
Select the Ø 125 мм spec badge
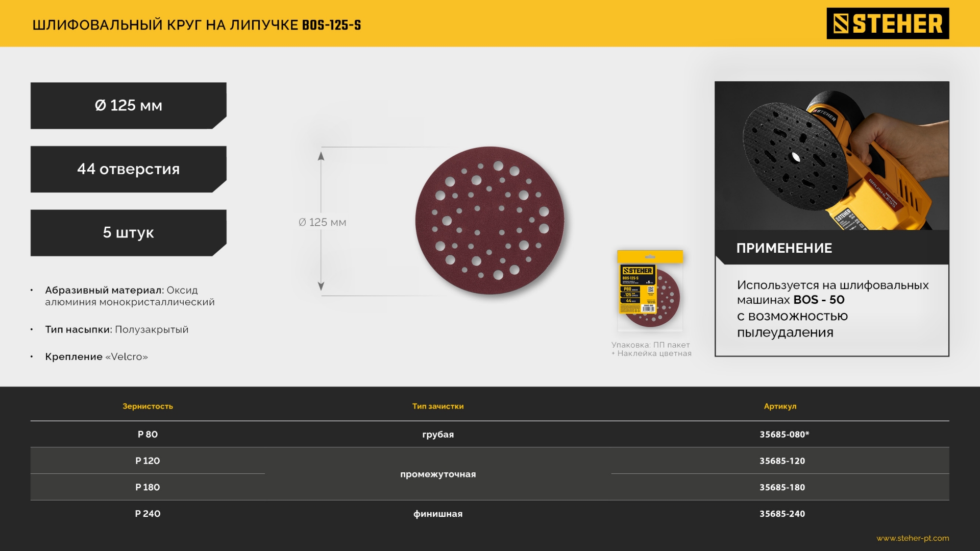pyautogui.click(x=128, y=106)
